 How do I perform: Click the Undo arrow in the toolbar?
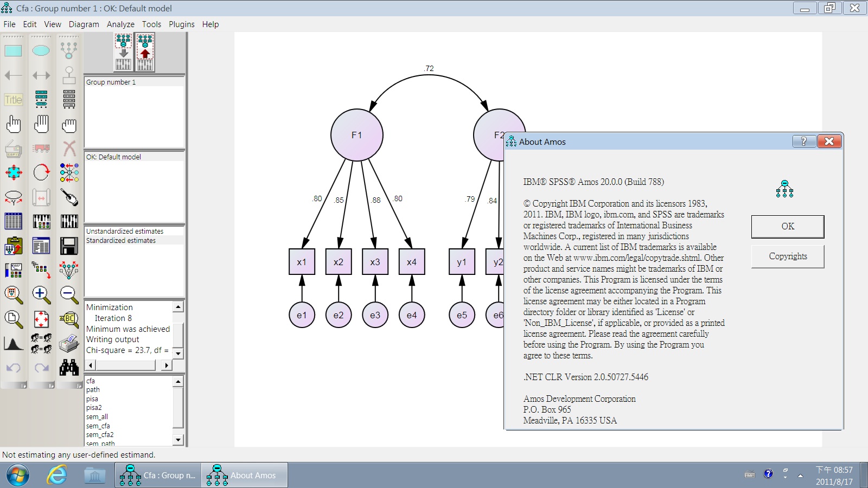14,368
